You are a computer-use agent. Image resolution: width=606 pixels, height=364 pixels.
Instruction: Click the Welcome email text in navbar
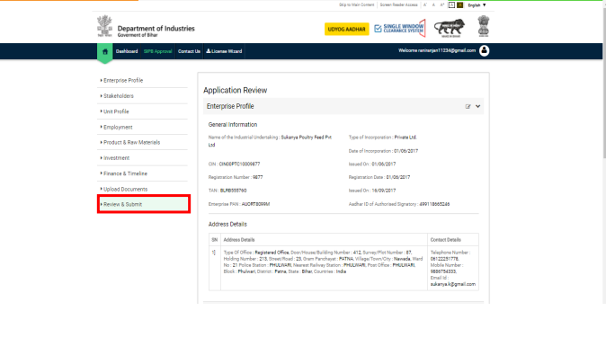[x=437, y=50]
